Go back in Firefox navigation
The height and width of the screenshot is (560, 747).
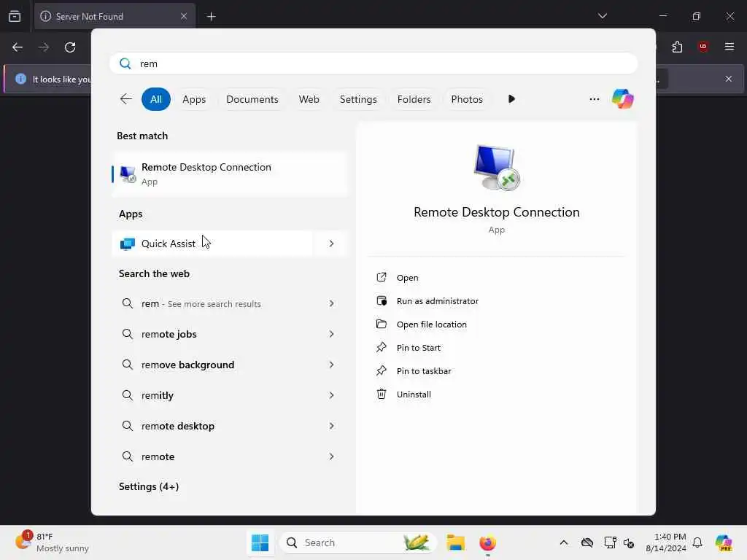[x=18, y=47]
